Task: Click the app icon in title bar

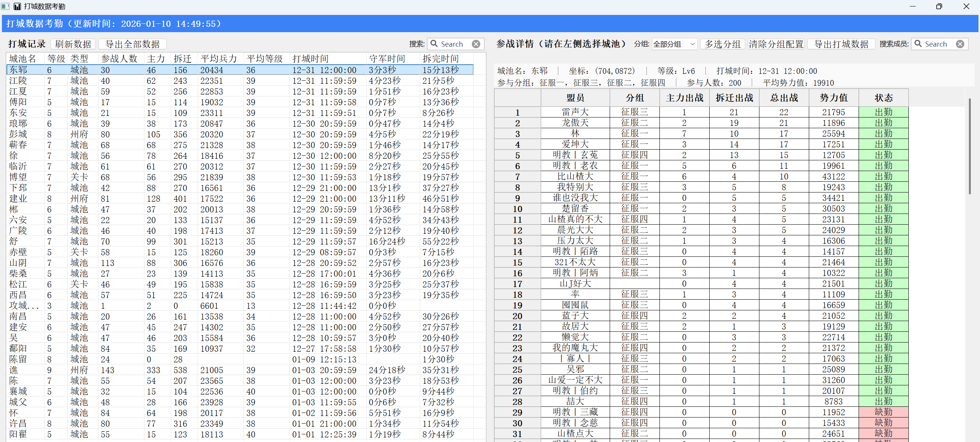Action: pyautogui.click(x=17, y=7)
